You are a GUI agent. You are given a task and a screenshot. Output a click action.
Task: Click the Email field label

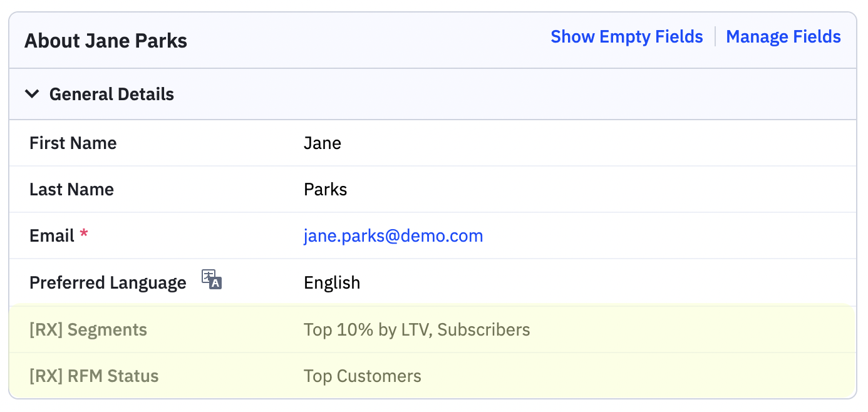pyautogui.click(x=52, y=236)
